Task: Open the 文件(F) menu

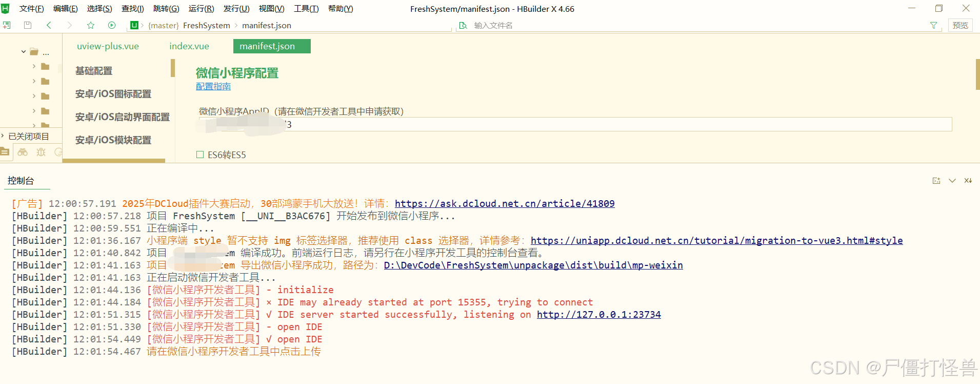Action: point(31,9)
